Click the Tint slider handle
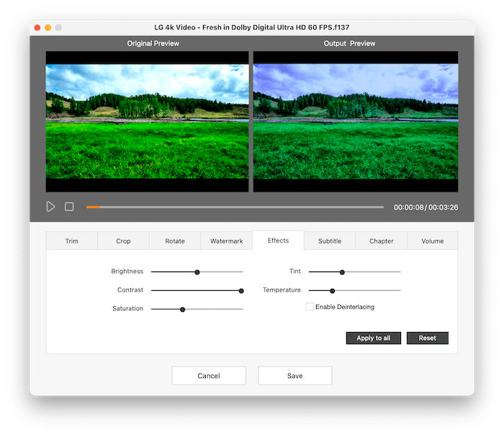 [342, 272]
